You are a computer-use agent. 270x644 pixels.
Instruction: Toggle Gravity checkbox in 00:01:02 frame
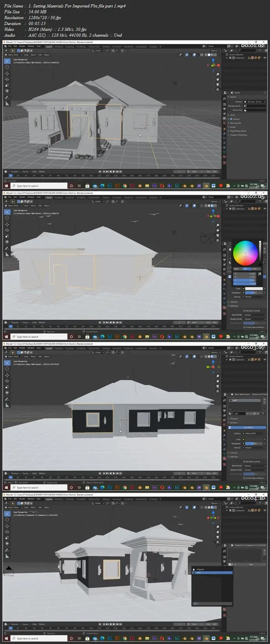(231, 119)
